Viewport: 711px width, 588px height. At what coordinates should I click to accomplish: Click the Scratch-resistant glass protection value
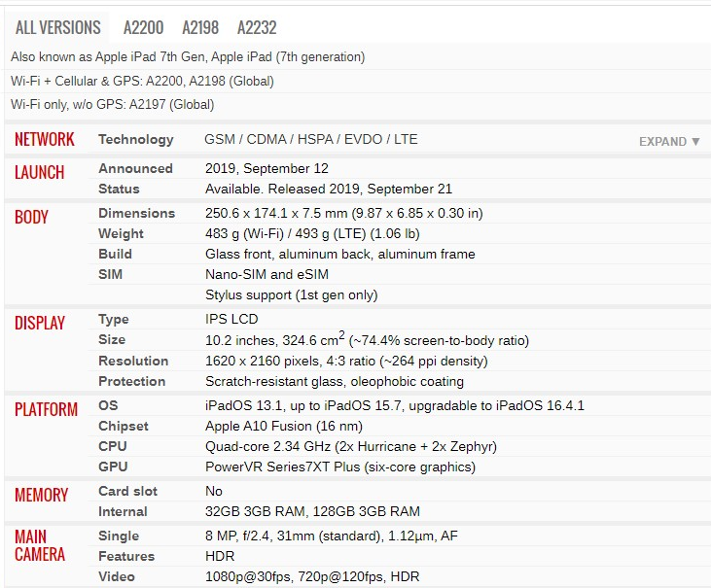pos(335,381)
